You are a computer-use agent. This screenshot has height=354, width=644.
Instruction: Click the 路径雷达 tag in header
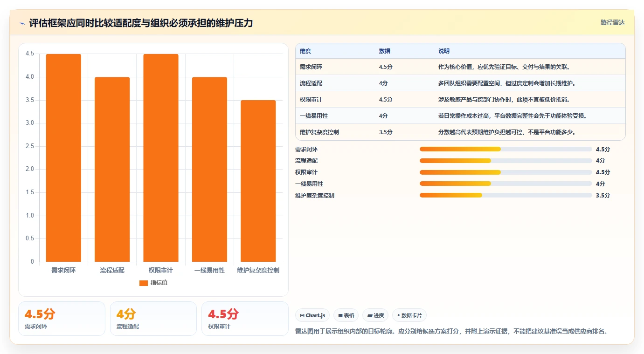click(x=612, y=22)
